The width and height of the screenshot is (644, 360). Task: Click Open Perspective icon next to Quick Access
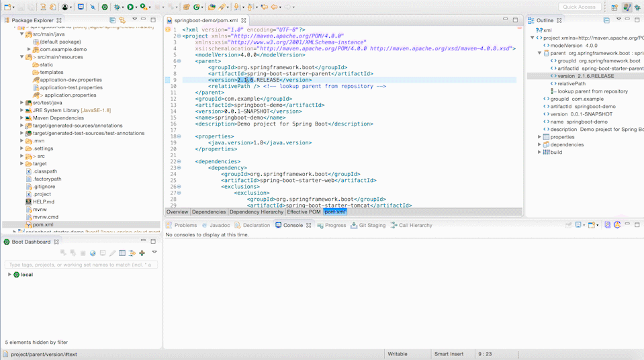[x=614, y=7]
